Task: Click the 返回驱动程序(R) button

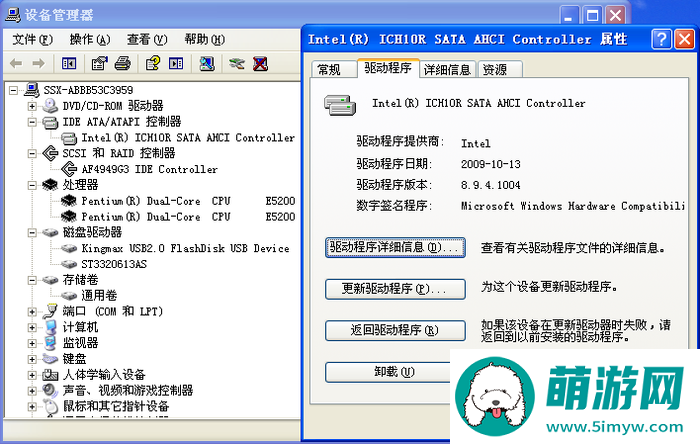Action: coord(395,330)
